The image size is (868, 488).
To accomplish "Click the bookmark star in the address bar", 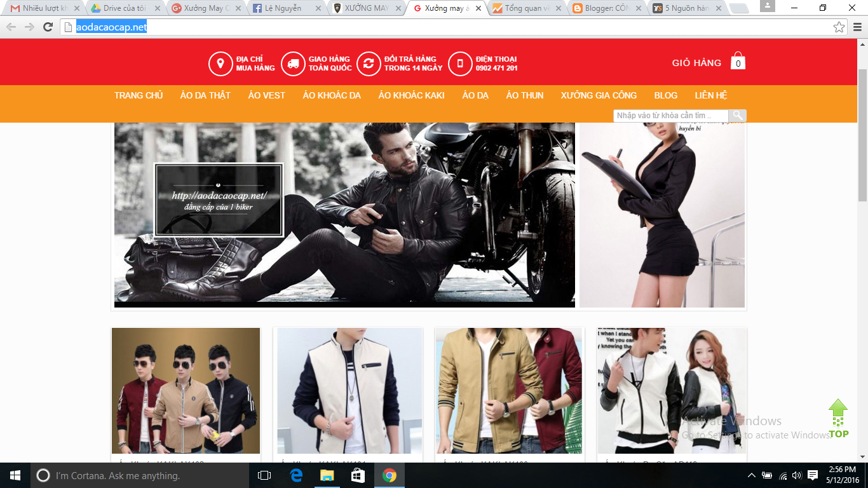I will tap(841, 27).
